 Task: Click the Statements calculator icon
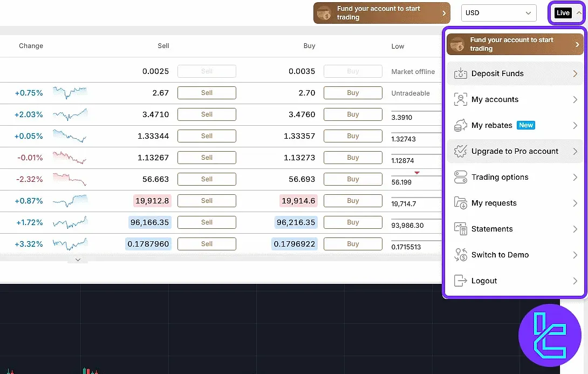coord(460,229)
